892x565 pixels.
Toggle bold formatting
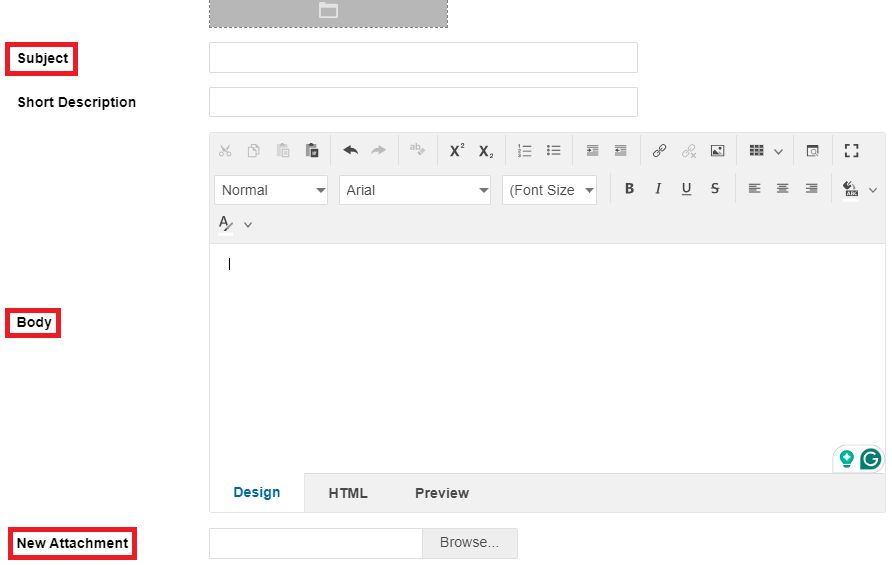629,189
